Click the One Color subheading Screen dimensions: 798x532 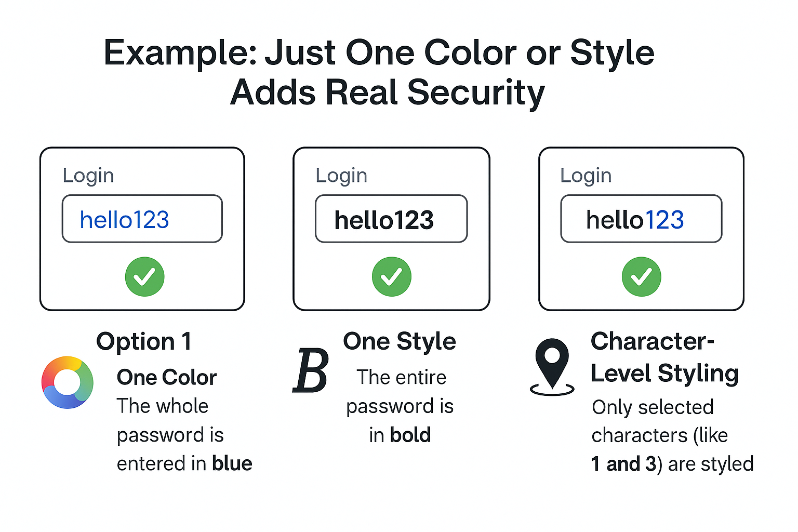(166, 378)
